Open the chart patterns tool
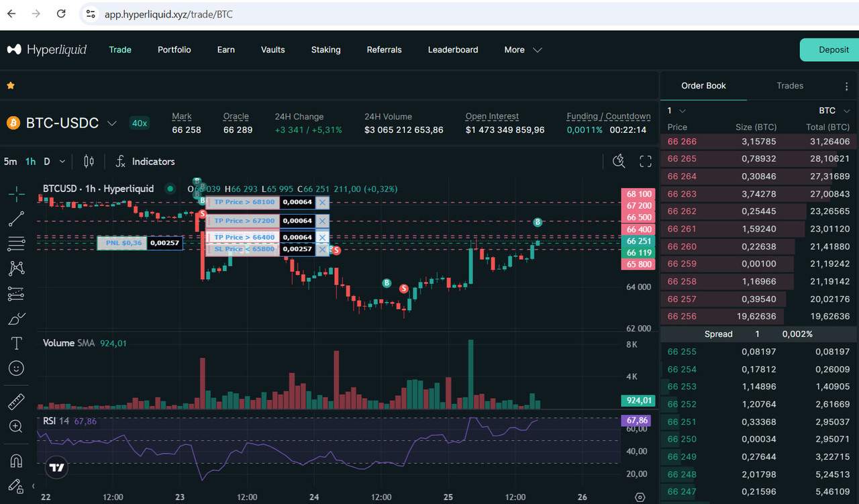 [x=17, y=268]
